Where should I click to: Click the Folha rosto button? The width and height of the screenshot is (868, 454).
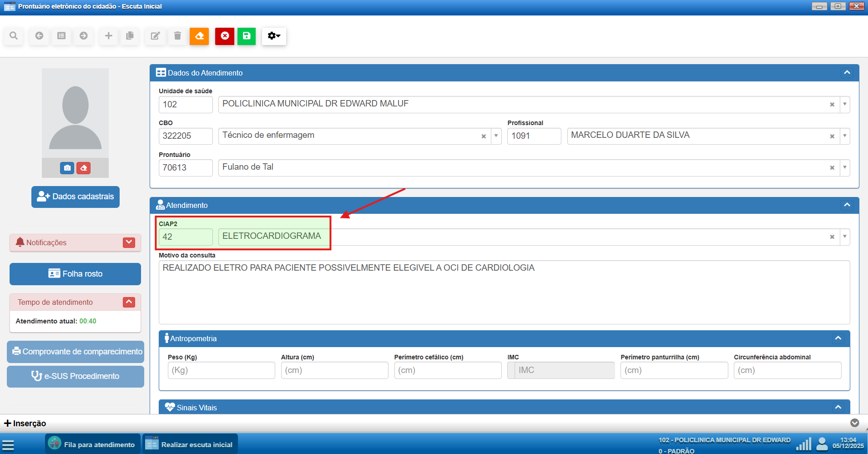(x=76, y=274)
